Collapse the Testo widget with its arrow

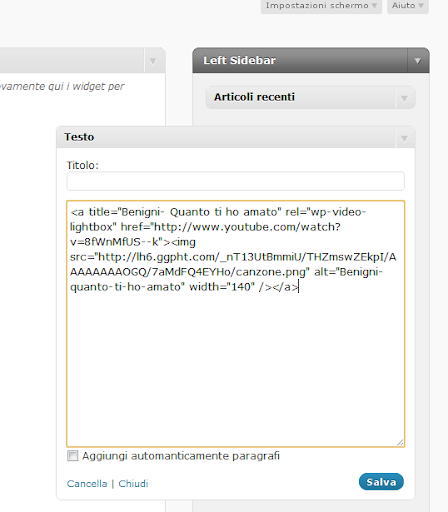point(404,138)
